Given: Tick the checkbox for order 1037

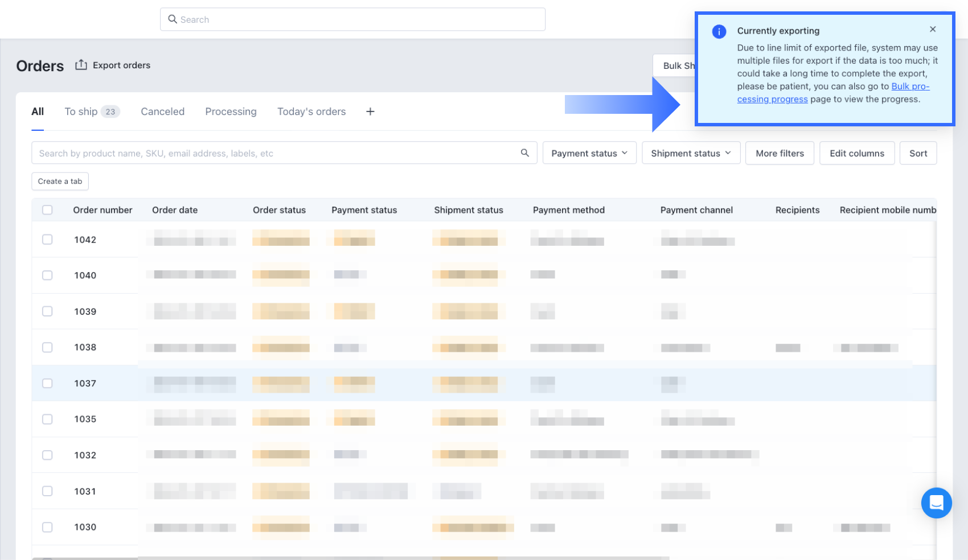Looking at the screenshot, I should coord(47,384).
